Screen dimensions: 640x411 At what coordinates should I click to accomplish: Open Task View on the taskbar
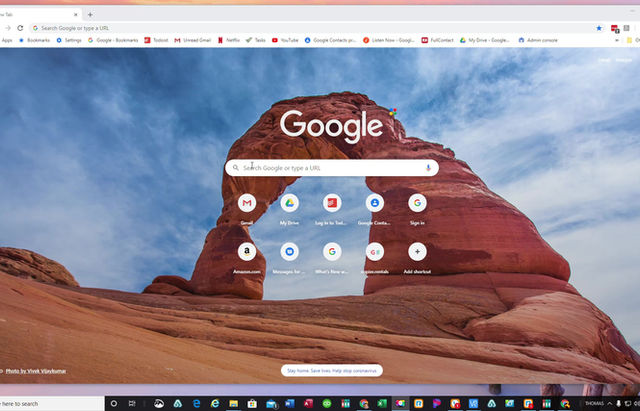point(132,404)
